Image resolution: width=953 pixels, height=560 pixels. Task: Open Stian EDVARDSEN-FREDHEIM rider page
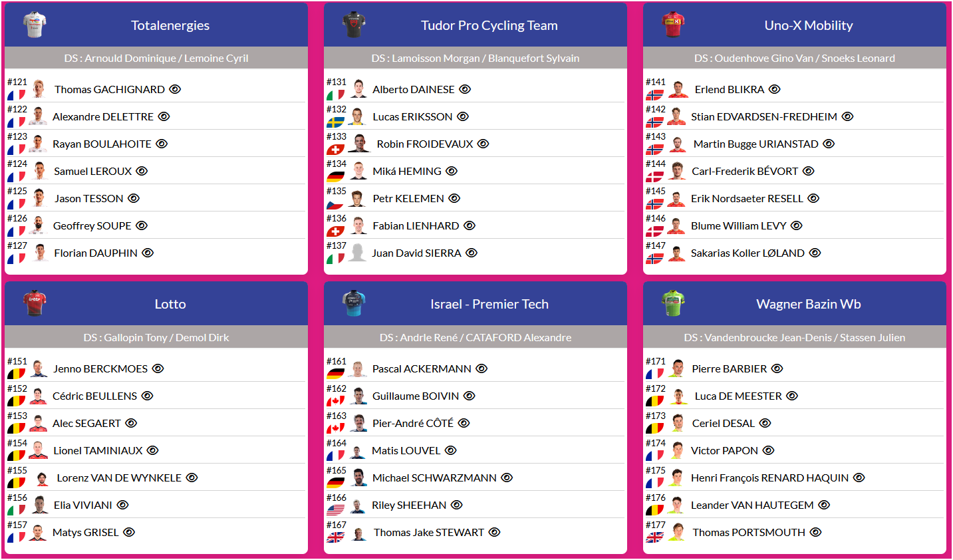(x=763, y=116)
